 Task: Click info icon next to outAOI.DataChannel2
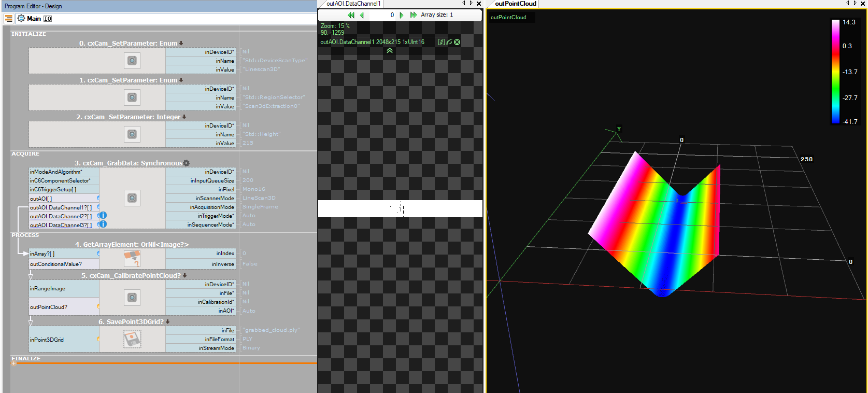(103, 215)
